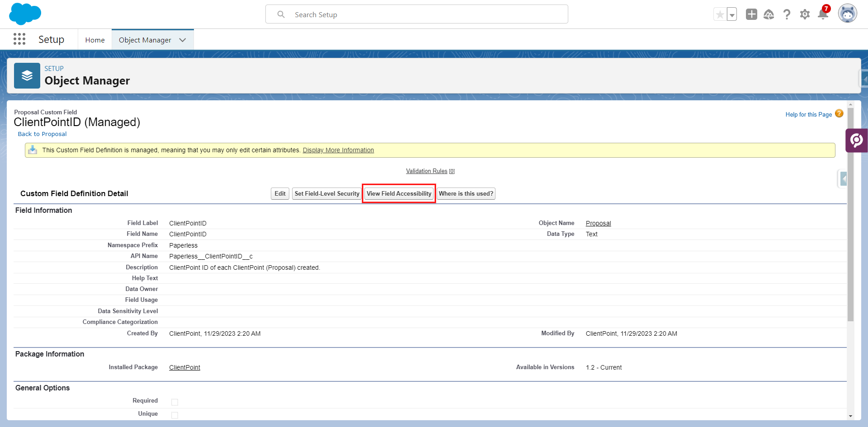Toggle the Unique checkbox
The image size is (868, 427).
click(175, 415)
